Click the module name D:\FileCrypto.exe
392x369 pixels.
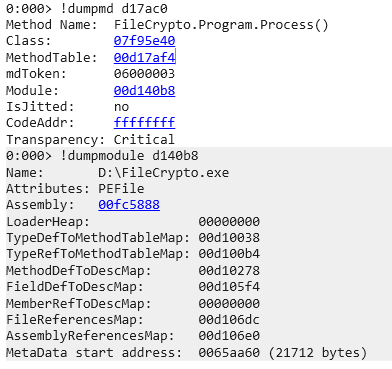click(164, 173)
